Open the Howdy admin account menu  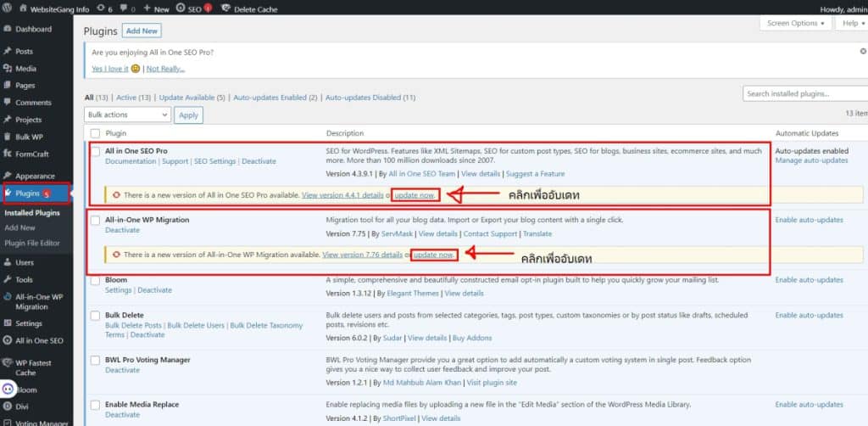[843, 8]
